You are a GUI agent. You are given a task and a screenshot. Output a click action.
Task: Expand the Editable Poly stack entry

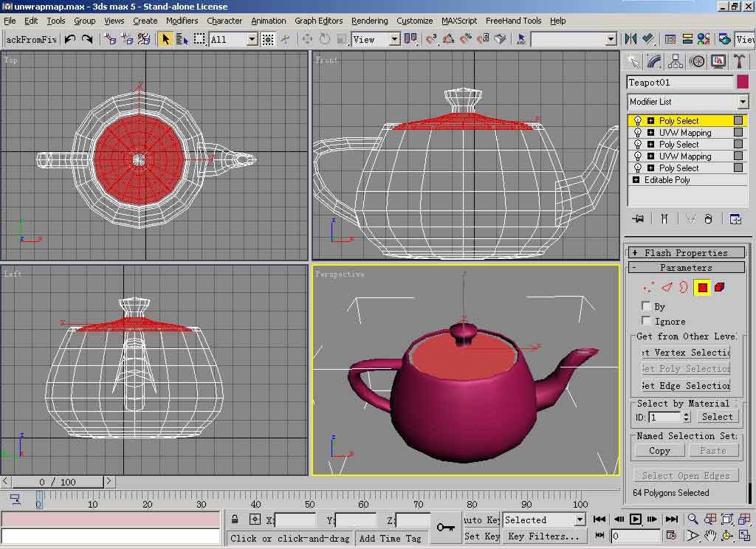click(x=636, y=180)
